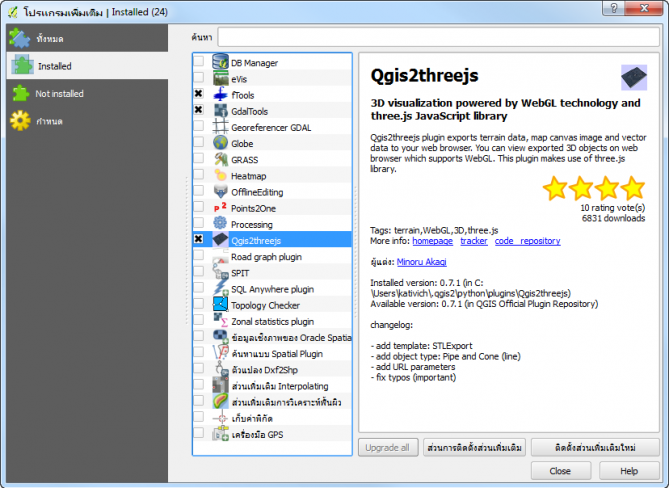Click the Interpolating plugin icon
The image size is (669, 488).
[x=220, y=386]
